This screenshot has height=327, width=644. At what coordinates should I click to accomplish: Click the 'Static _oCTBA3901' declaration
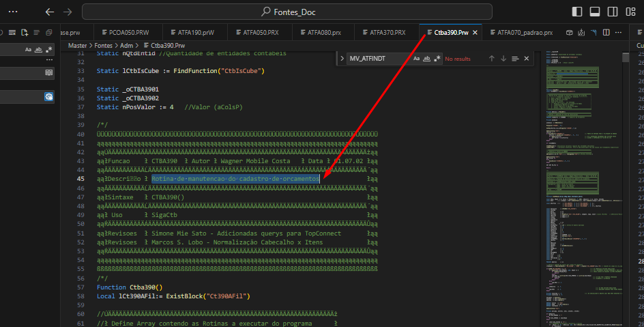[128, 89]
